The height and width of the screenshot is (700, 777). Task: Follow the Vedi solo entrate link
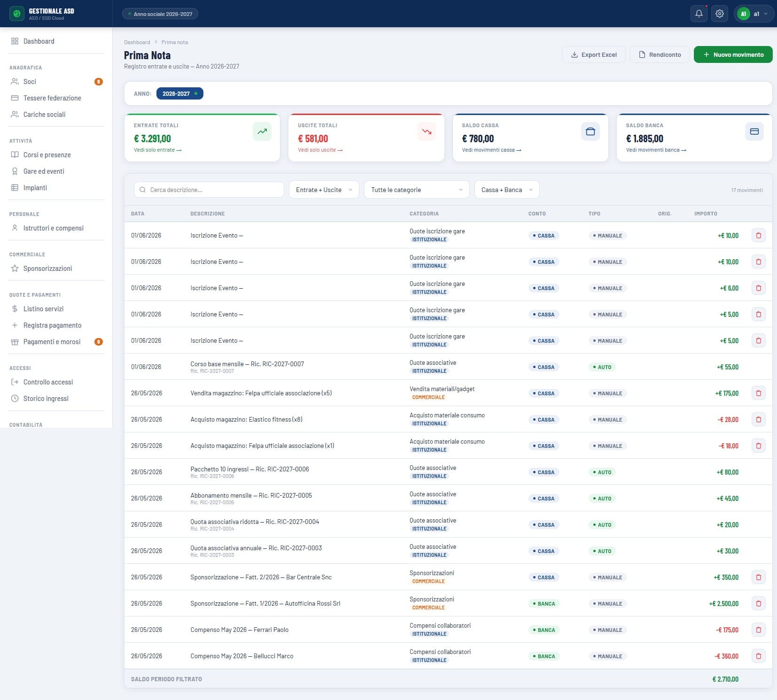158,150
